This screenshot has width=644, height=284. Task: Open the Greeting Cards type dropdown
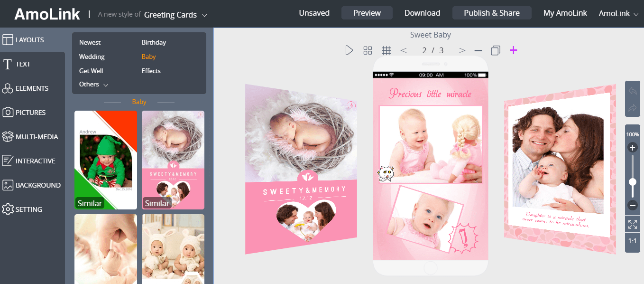pyautogui.click(x=175, y=15)
